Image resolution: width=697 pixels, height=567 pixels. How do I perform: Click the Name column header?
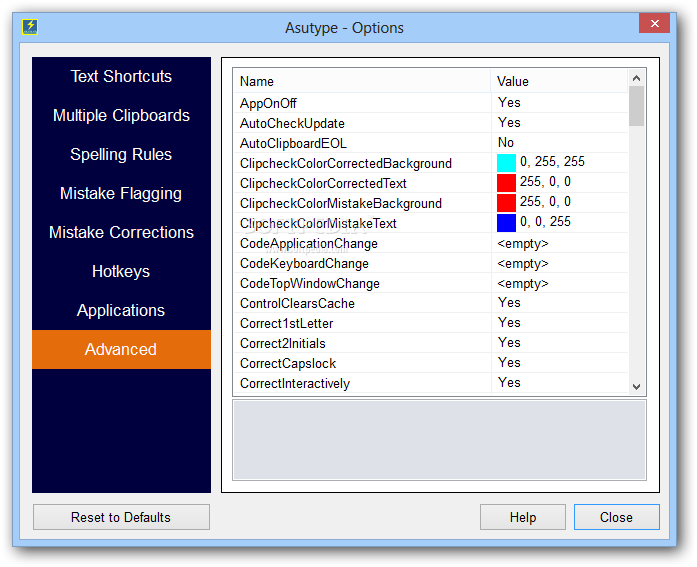[x=362, y=81]
